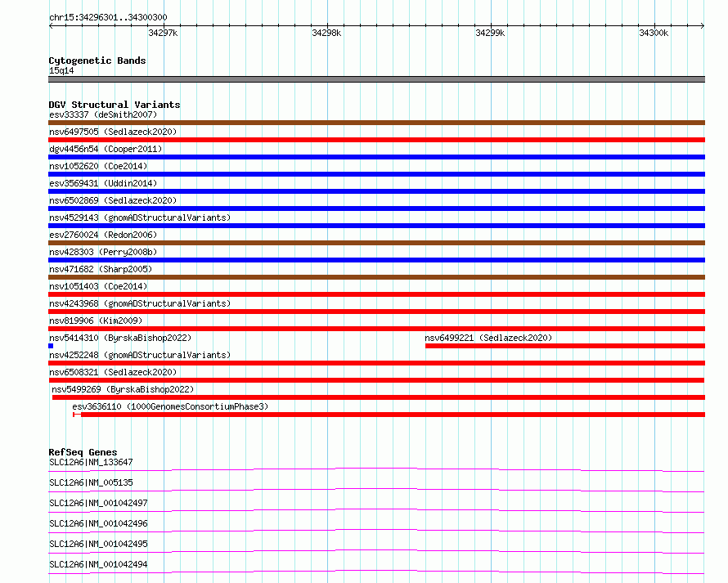The image size is (728, 583).
Task: Open variant nsv5499269 (ByrskaBishop2022)
Action: tap(123, 389)
